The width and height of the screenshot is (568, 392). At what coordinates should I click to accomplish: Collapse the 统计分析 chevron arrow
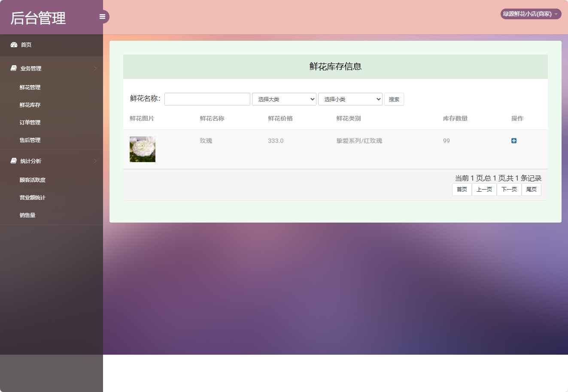(x=95, y=161)
